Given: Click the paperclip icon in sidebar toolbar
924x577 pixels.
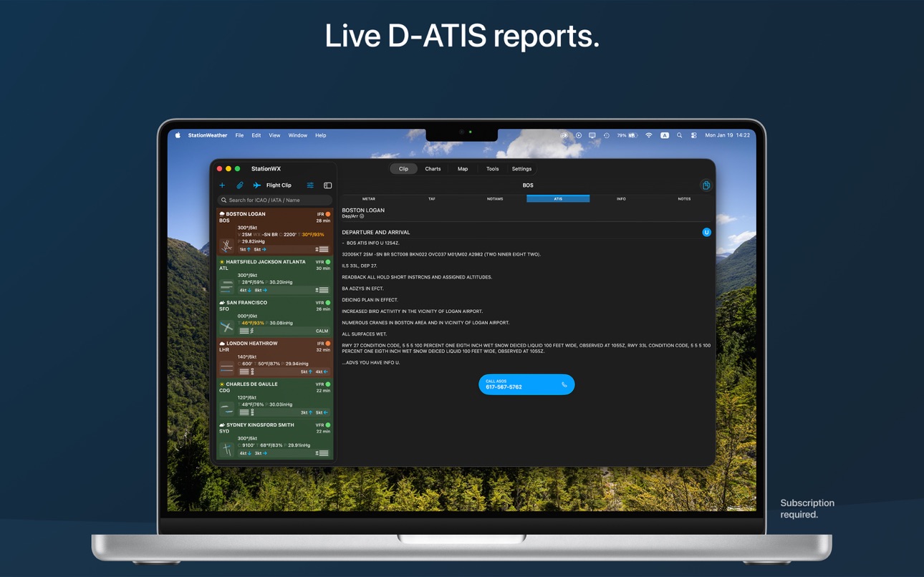Looking at the screenshot, I should click(240, 185).
